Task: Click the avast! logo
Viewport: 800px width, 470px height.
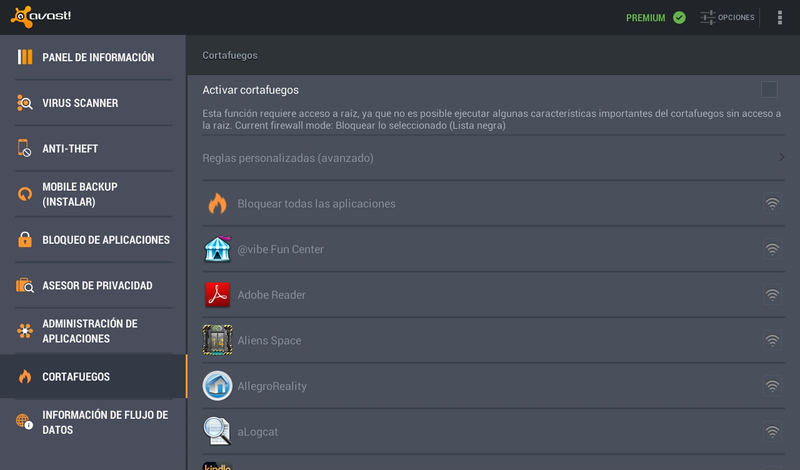Action: [41, 17]
